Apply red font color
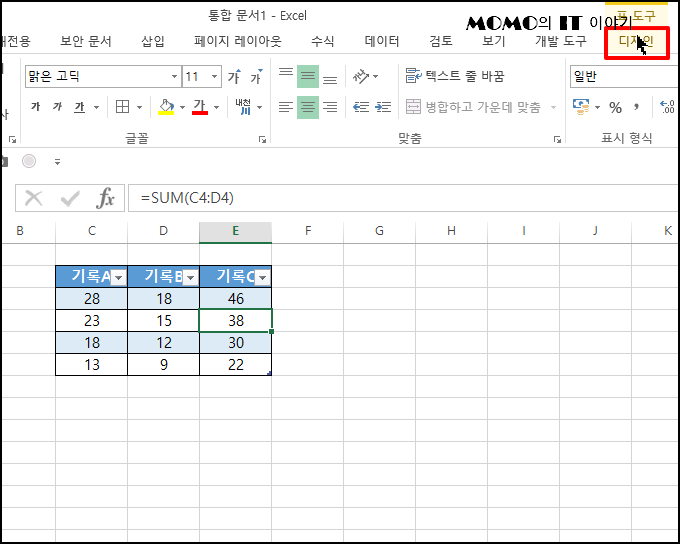 pyautogui.click(x=200, y=107)
